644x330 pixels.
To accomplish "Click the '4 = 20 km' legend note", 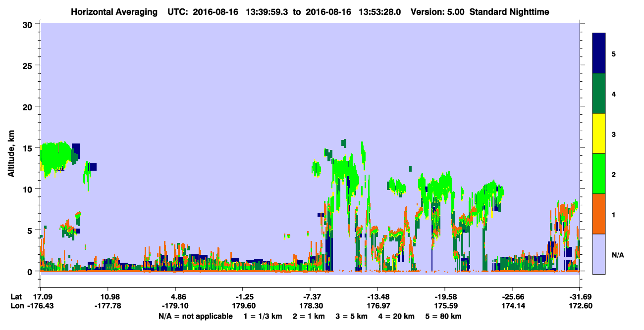I will point(396,316).
